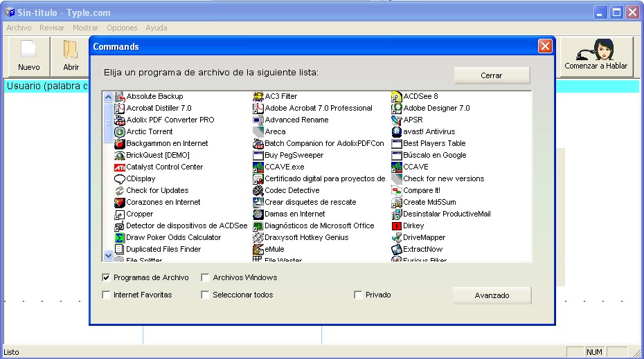Click the Advanced Rename icon
The height and width of the screenshot is (359, 644).
click(x=258, y=120)
